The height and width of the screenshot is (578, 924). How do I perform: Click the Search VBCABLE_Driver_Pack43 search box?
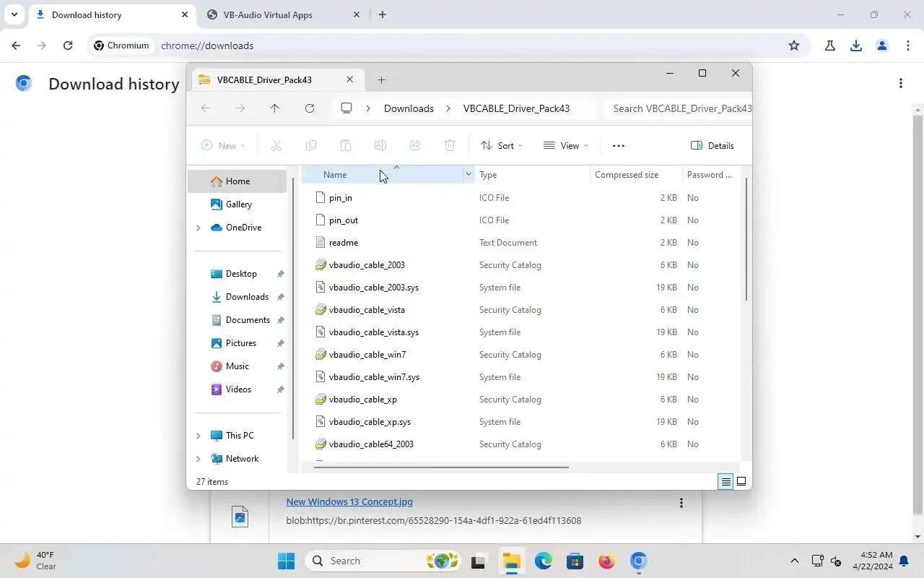pyautogui.click(x=677, y=108)
